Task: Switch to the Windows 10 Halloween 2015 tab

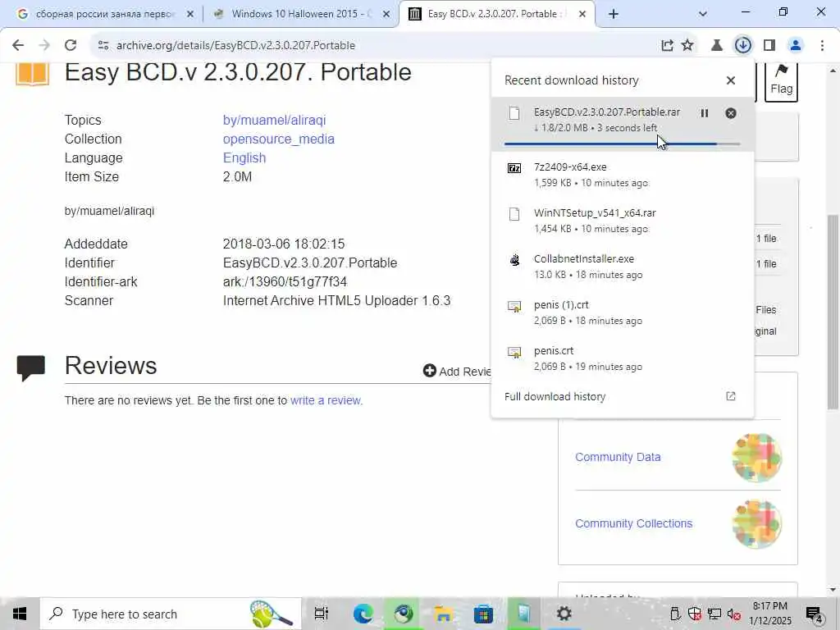Action: (x=300, y=14)
